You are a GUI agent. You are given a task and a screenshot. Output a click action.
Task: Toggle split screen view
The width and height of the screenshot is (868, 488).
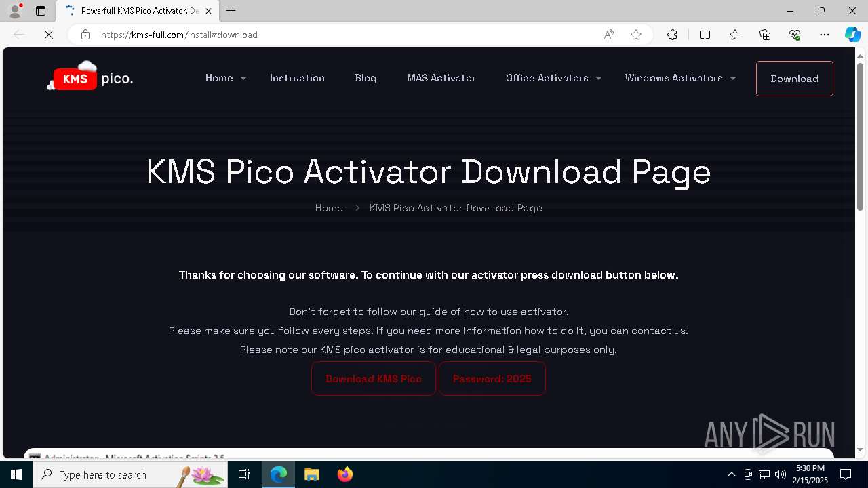click(x=705, y=35)
